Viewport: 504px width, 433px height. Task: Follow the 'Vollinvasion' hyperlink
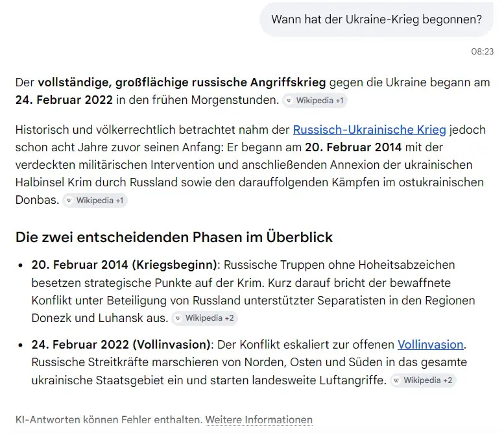click(431, 345)
